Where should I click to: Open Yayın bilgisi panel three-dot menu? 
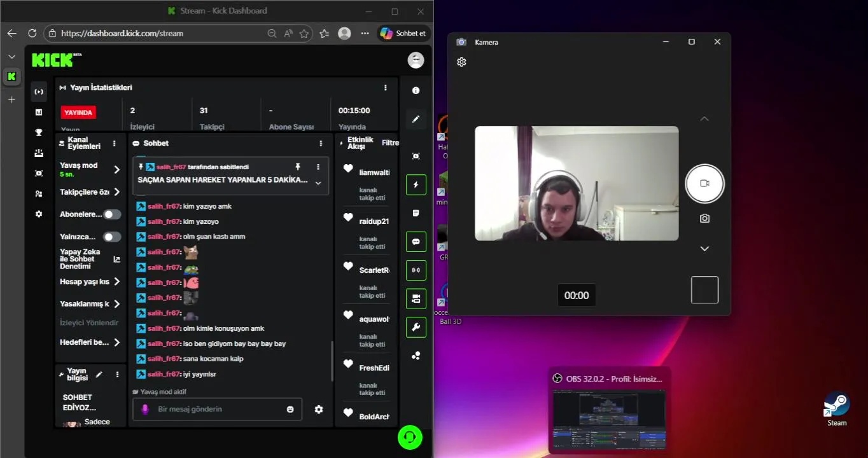(x=117, y=375)
